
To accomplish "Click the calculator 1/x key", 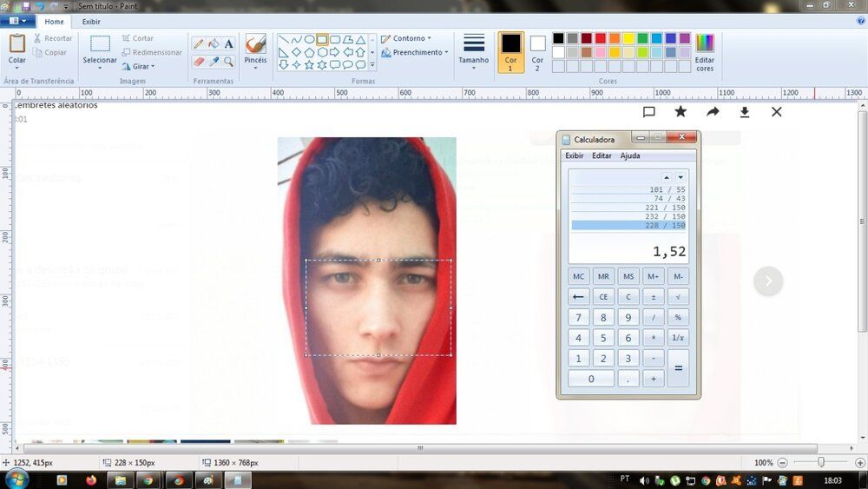I will (x=678, y=338).
